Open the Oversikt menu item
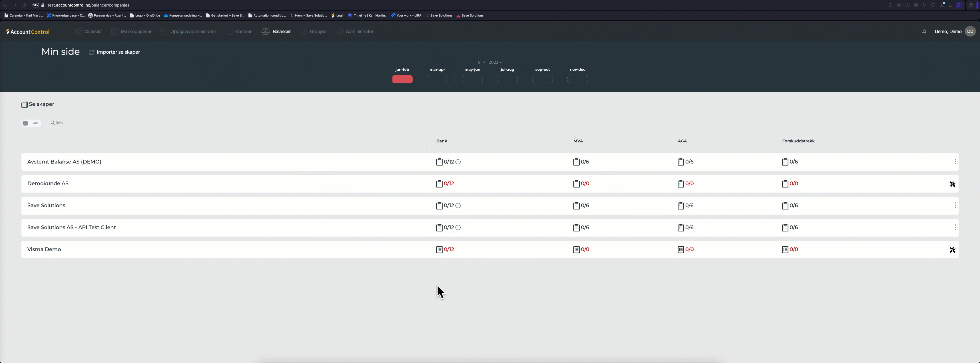Viewport: 980px width, 363px height. pyautogui.click(x=93, y=32)
